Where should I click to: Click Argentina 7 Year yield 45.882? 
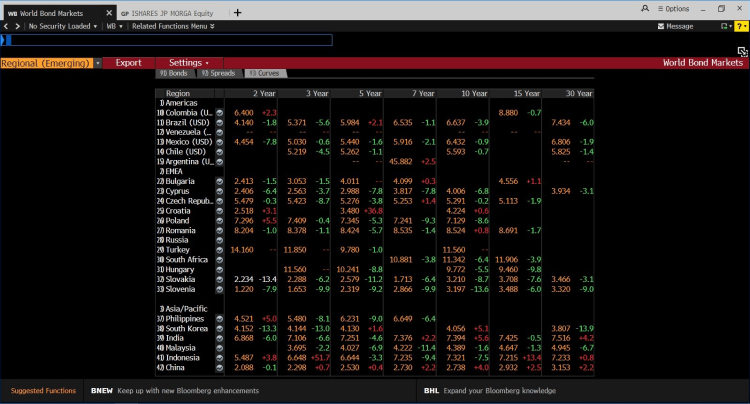click(x=401, y=162)
